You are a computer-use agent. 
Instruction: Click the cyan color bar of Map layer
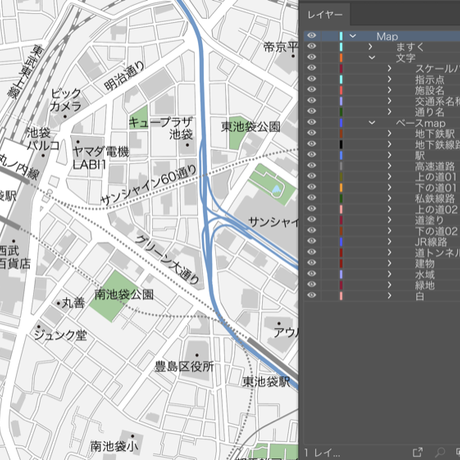coord(341,36)
